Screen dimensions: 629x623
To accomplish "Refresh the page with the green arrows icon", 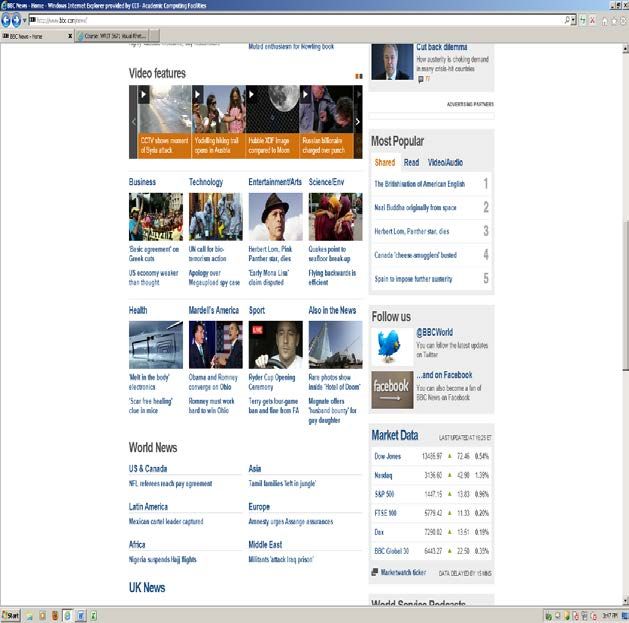I will (x=582, y=20).
